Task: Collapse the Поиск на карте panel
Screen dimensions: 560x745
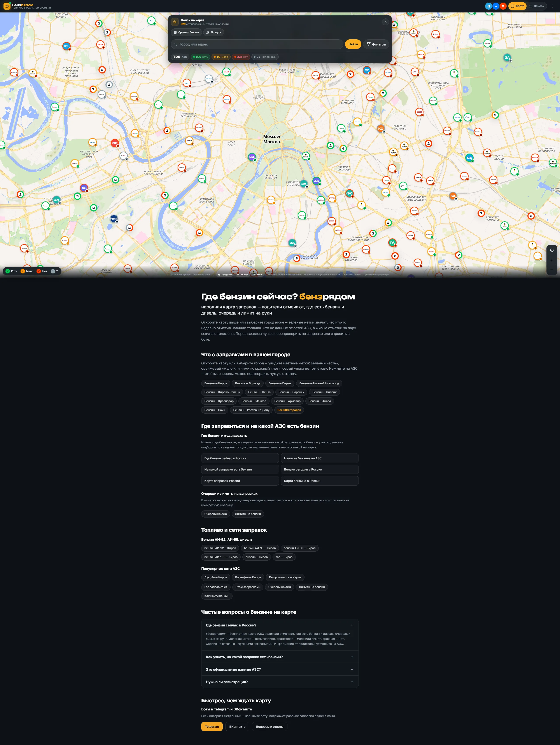Action: [386, 22]
